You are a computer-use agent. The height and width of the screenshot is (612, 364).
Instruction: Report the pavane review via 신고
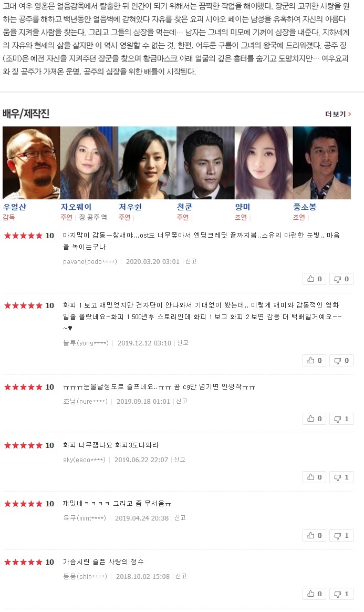coord(191,261)
